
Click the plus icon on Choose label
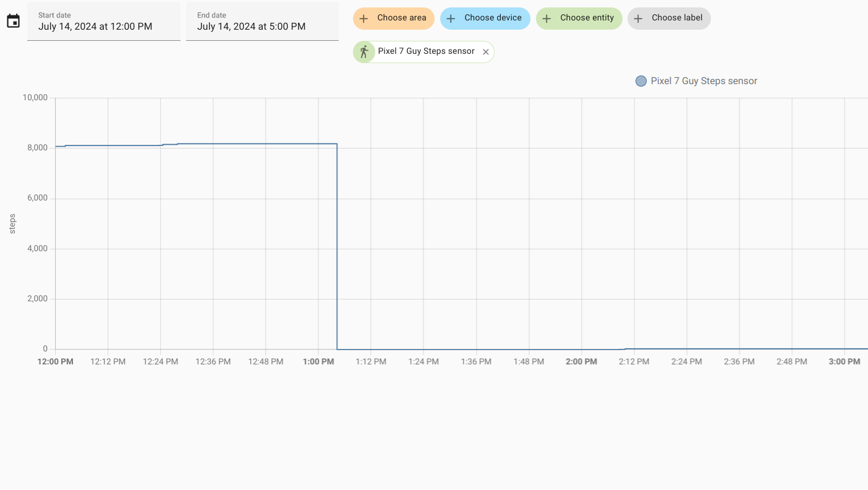click(638, 19)
